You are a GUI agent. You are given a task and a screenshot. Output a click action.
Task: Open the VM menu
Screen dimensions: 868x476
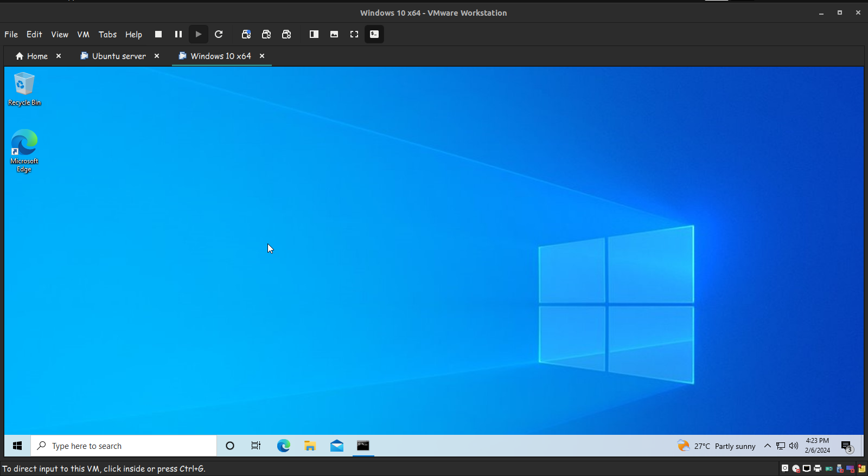[x=83, y=34]
